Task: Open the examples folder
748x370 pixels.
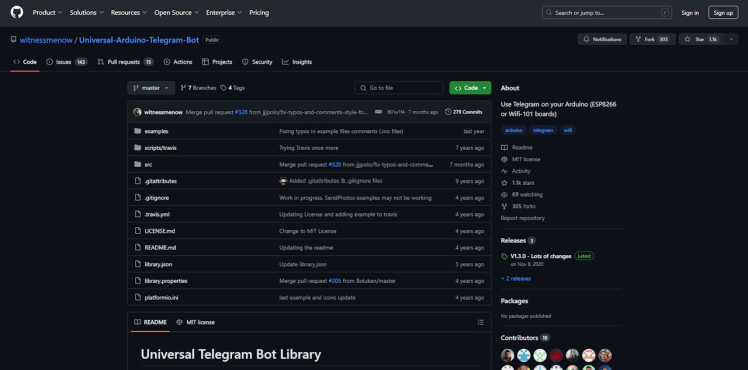Action: tap(156, 131)
